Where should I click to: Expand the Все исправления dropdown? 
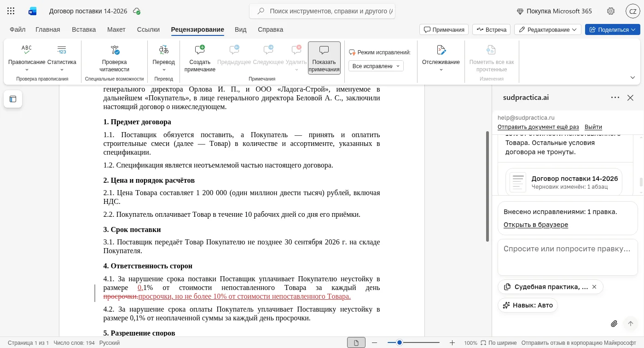click(376, 66)
